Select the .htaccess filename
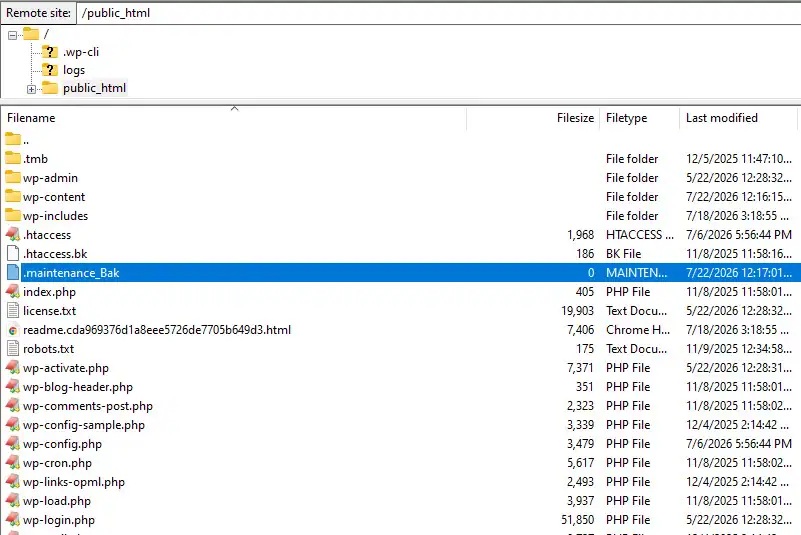This screenshot has width=801, height=535. pos(47,235)
